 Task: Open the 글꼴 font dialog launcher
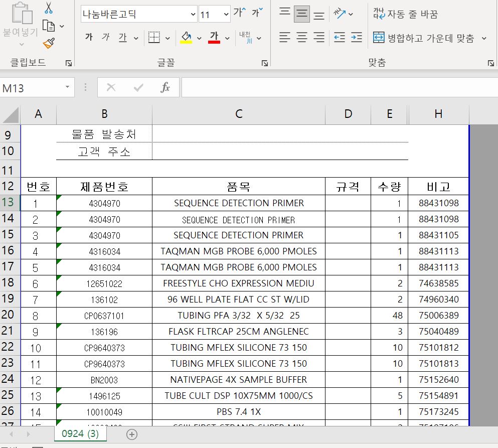click(265, 63)
